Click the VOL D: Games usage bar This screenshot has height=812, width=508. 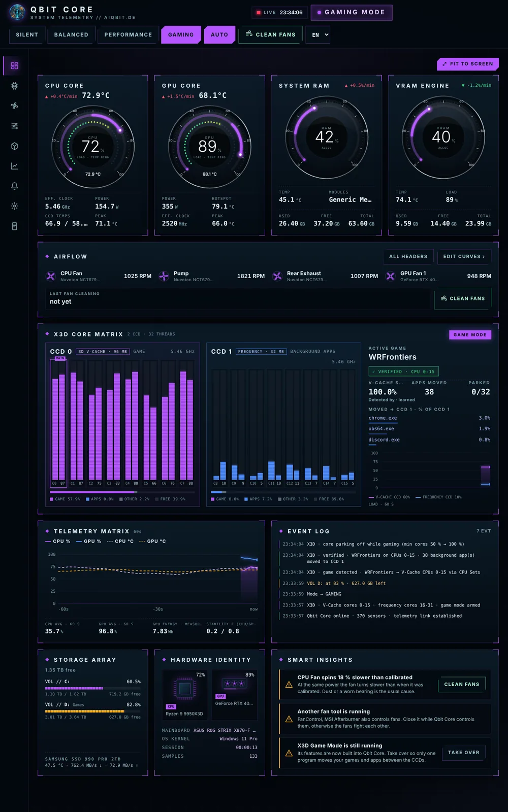[x=93, y=712]
